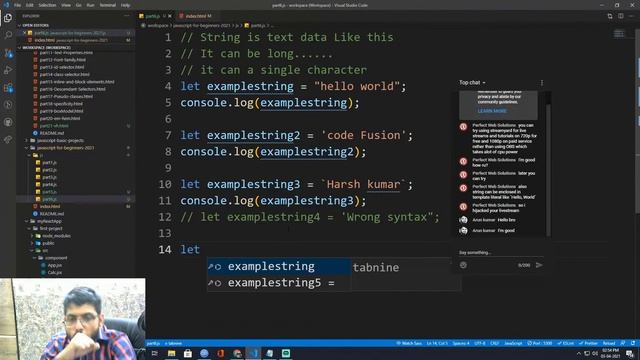Click the system clock in the tray

click(x=610, y=353)
